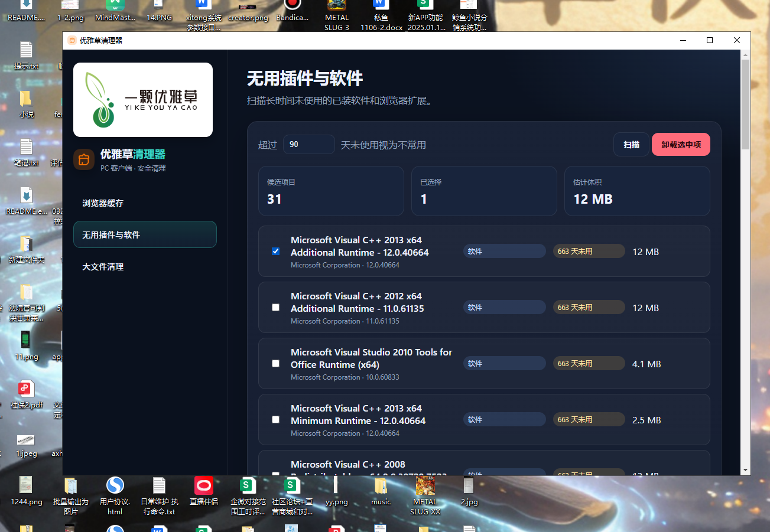Image resolution: width=770 pixels, height=532 pixels.
Task: Open the 提示.txt desktop file
Action: [26, 56]
